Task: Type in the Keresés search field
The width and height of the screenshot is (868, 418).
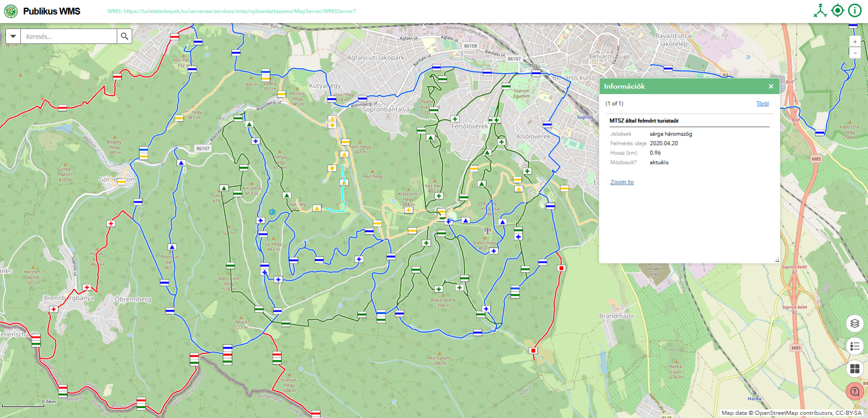Action: pyautogui.click(x=69, y=36)
